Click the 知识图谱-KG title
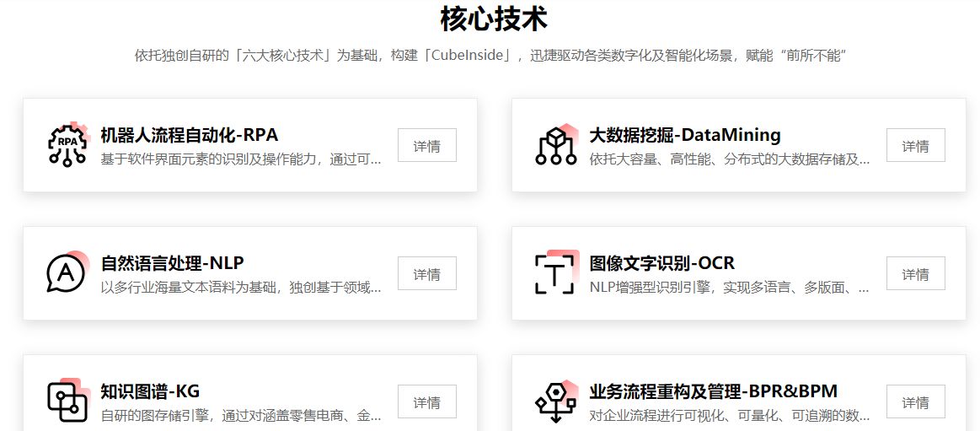 pos(150,391)
